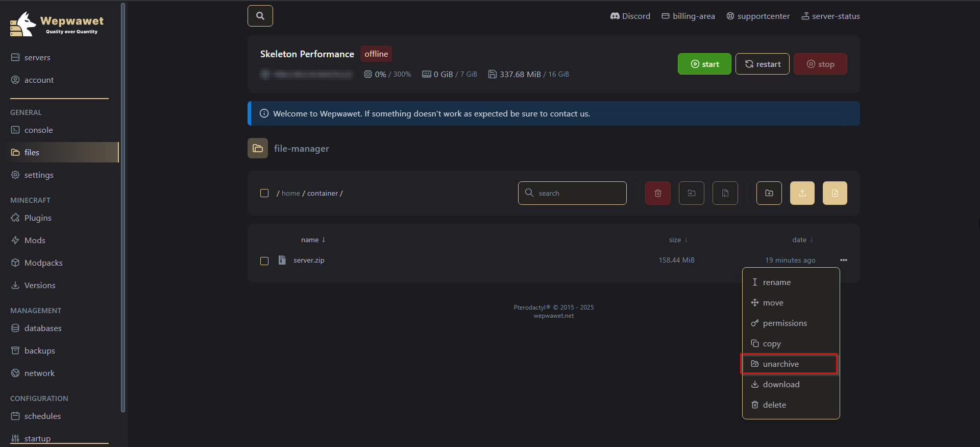Click the red stop button
980x447 pixels.
820,64
